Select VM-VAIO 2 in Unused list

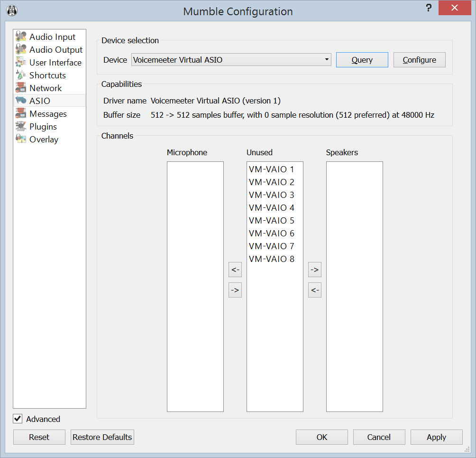coord(275,182)
